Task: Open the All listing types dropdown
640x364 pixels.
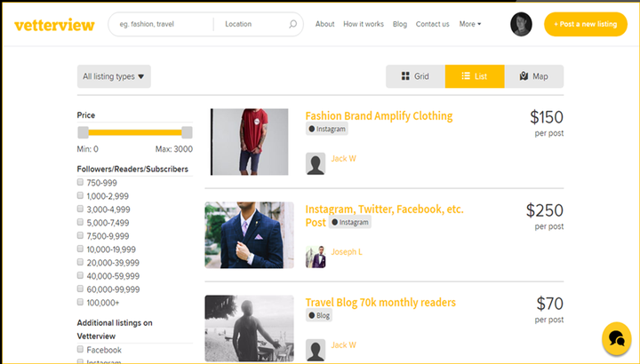Action: [x=114, y=76]
